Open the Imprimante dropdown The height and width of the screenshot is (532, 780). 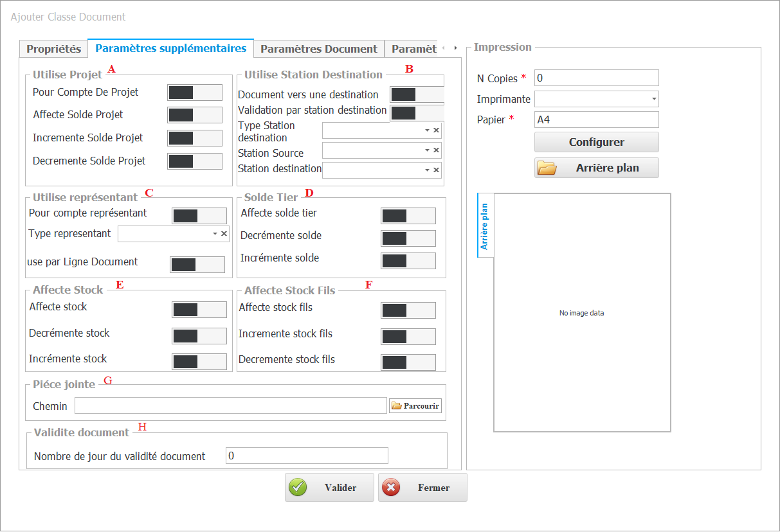654,99
